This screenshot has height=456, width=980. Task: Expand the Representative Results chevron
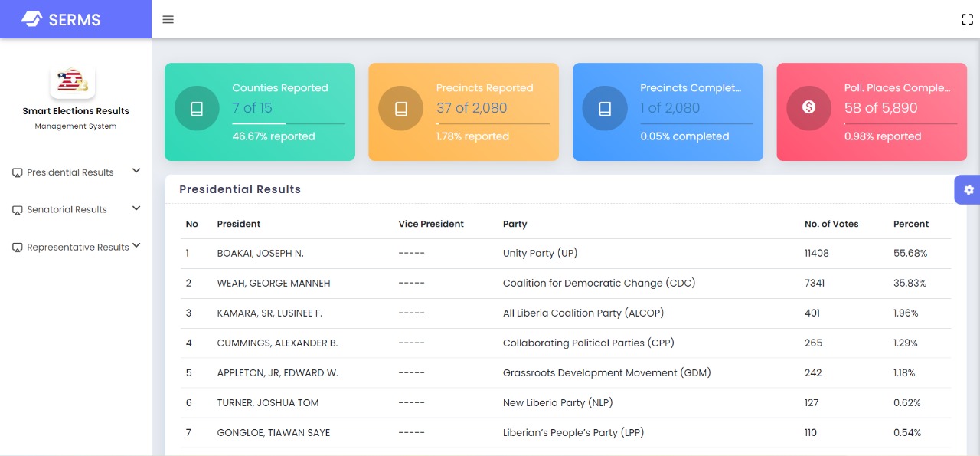pyautogui.click(x=136, y=245)
